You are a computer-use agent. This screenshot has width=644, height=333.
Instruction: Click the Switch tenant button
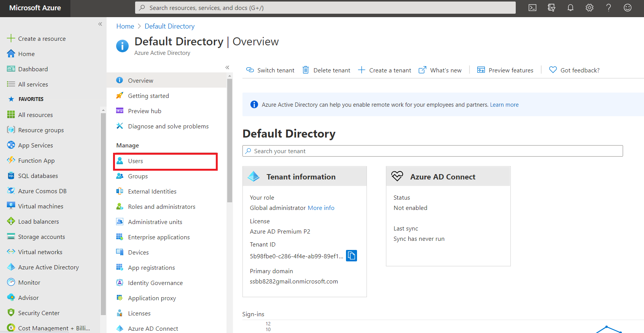click(x=271, y=70)
